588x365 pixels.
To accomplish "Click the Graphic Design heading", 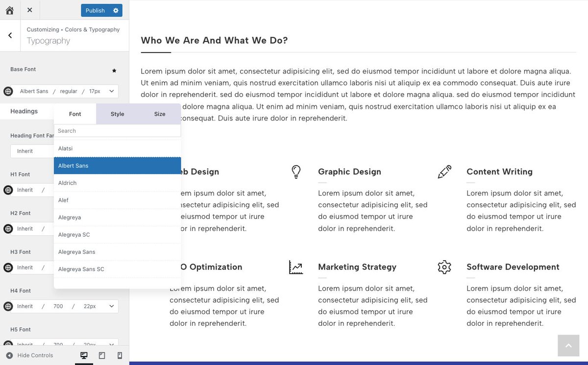I will 349,171.
